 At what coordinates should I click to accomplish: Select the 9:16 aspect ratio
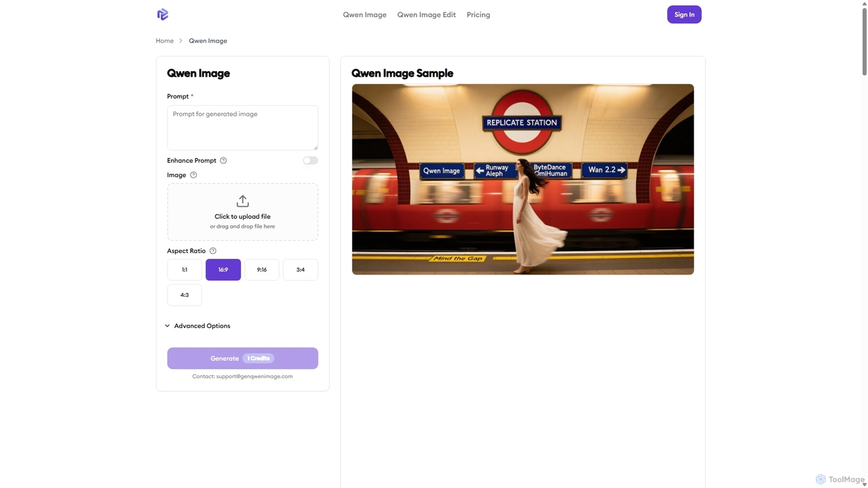262,270
